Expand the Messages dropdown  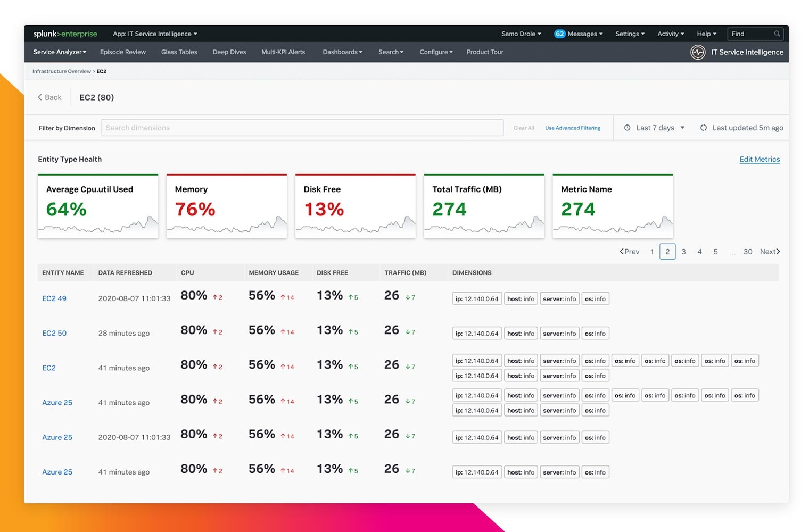[585, 34]
